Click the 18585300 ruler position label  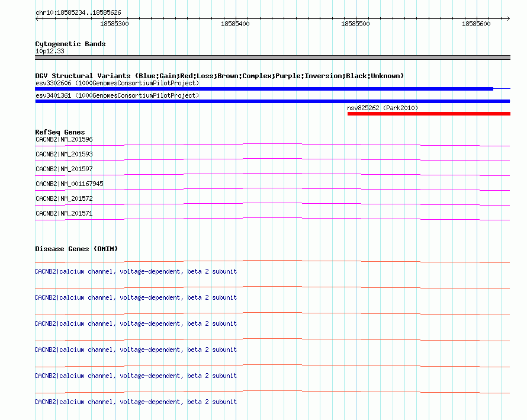click(114, 24)
